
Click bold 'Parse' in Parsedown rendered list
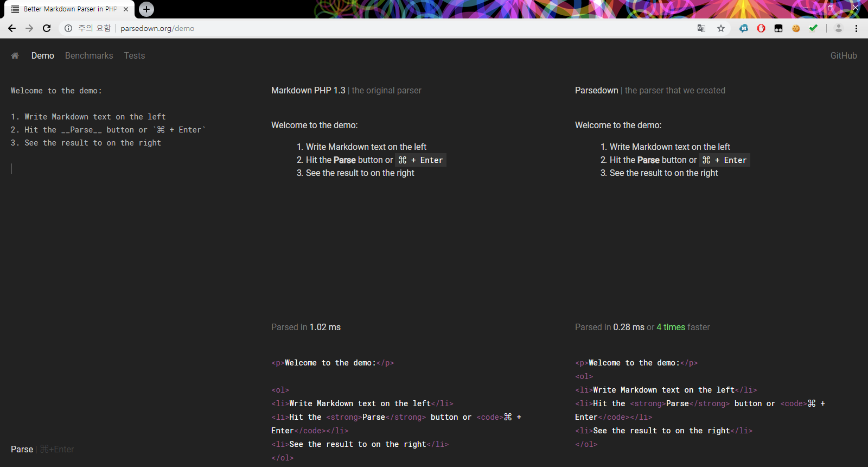point(648,160)
